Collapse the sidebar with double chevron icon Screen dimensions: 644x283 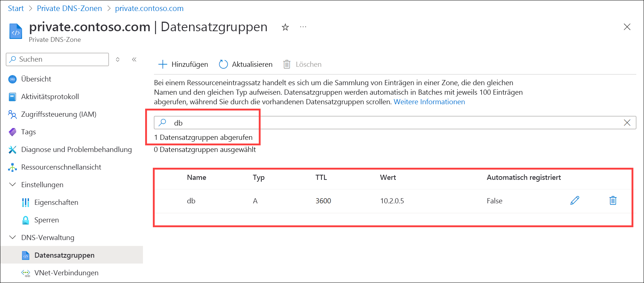click(x=134, y=59)
